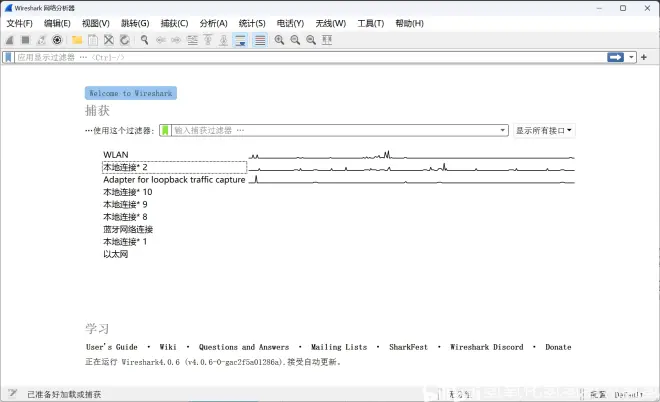Click the stop capture square icon

(x=25, y=40)
